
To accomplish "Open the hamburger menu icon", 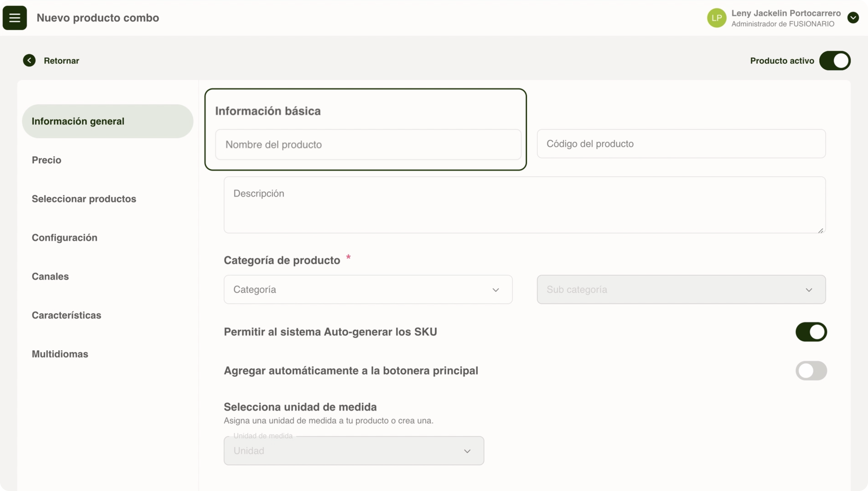I will tap(14, 17).
